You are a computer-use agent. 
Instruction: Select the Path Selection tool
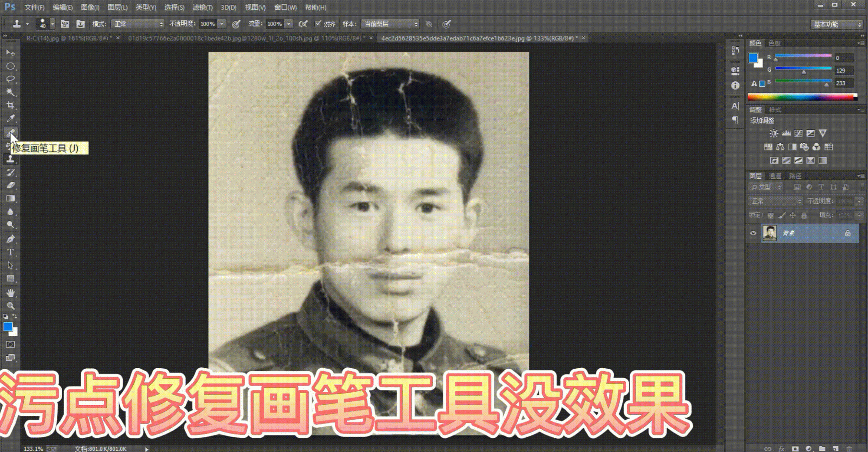10,265
